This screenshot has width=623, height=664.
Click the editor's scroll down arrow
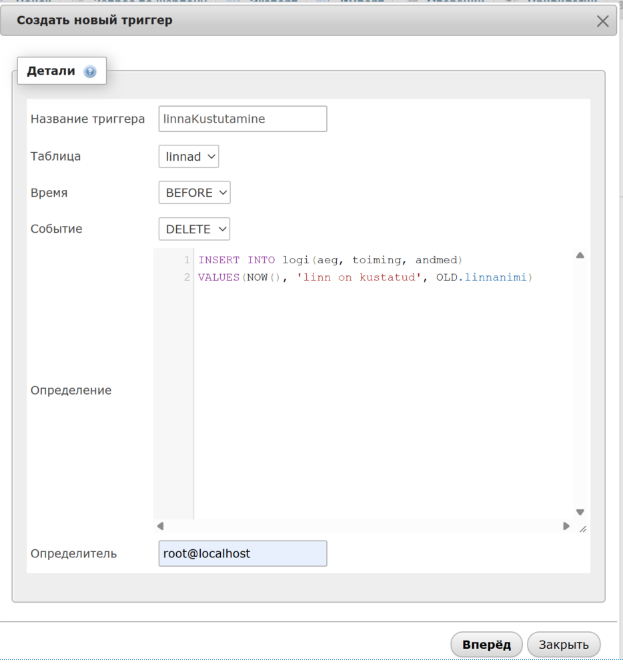(x=579, y=512)
